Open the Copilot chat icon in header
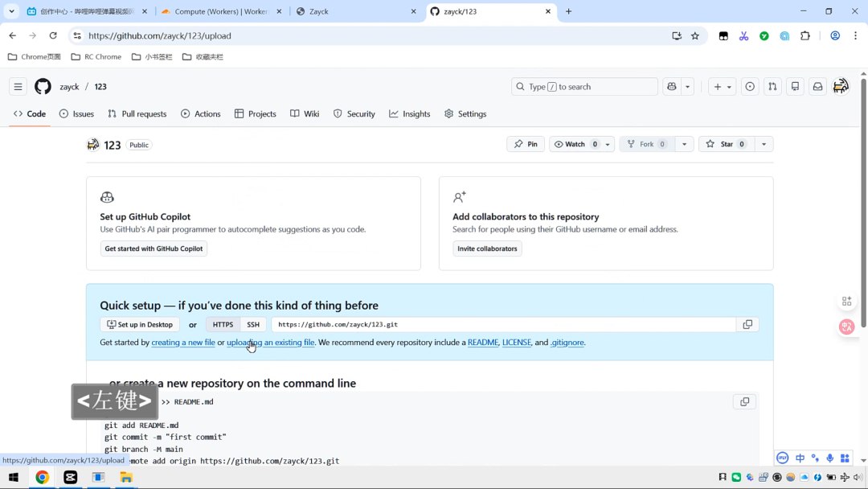The height and width of the screenshot is (489, 868). coord(671,87)
